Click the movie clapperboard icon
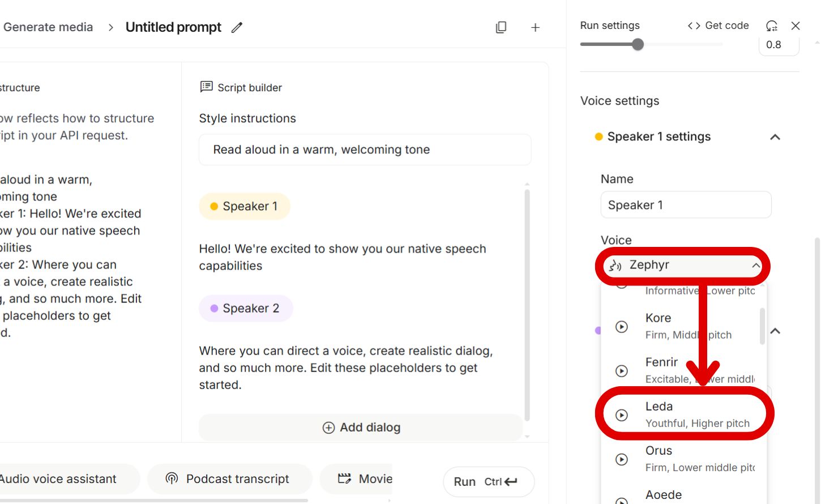821x504 pixels. pyautogui.click(x=345, y=479)
